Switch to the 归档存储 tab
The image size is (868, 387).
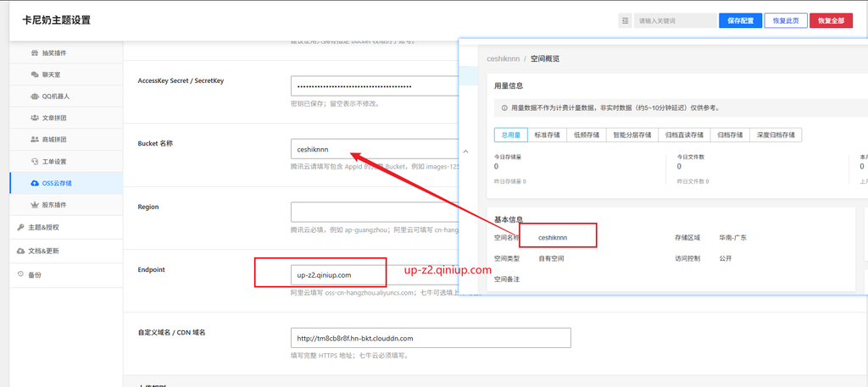coord(730,135)
